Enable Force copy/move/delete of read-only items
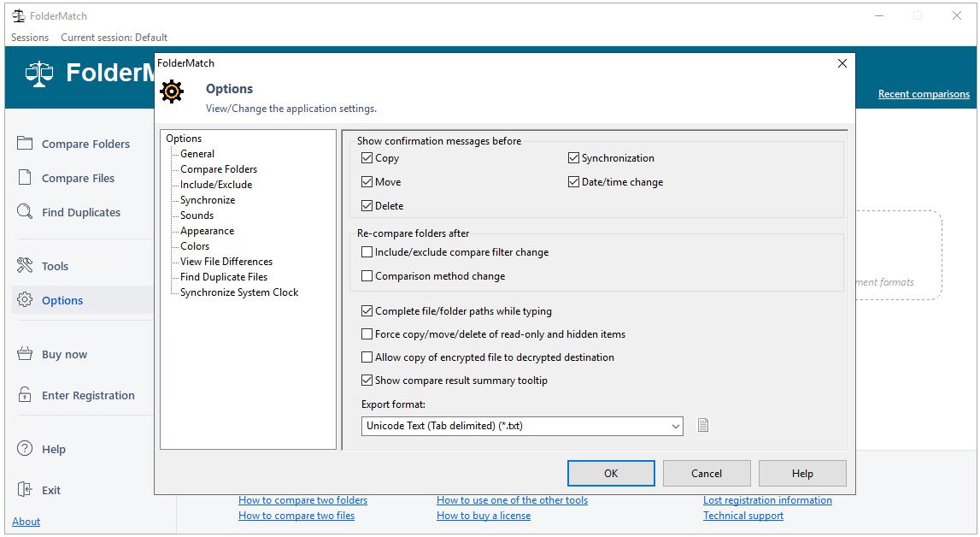Screen dimensions: 980x537 coord(367,333)
